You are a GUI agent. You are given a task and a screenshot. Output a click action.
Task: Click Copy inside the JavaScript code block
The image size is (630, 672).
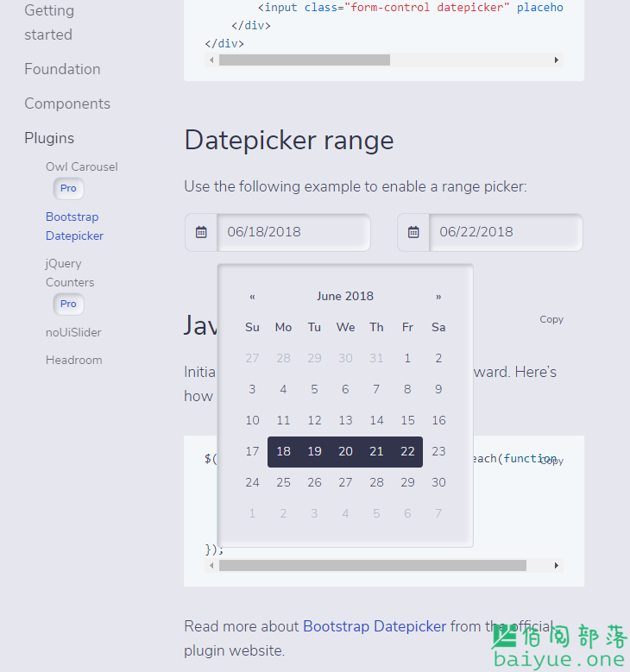click(x=551, y=461)
